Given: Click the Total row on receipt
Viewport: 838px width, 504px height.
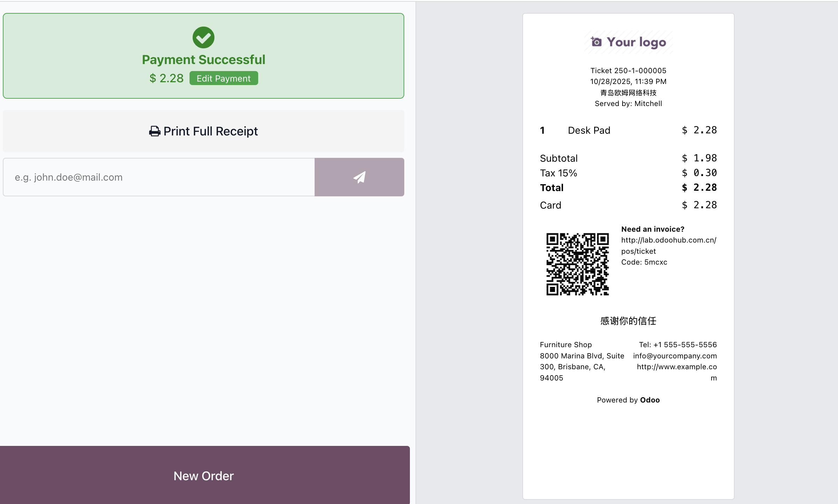Looking at the screenshot, I should pyautogui.click(x=628, y=188).
